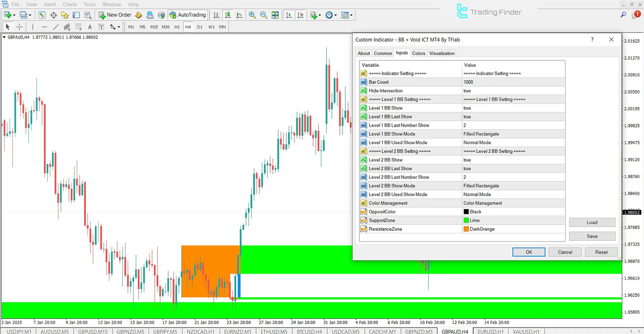Switch chart to Candlestick display
Viewport: 644px width, 334px height.
tap(228, 15)
